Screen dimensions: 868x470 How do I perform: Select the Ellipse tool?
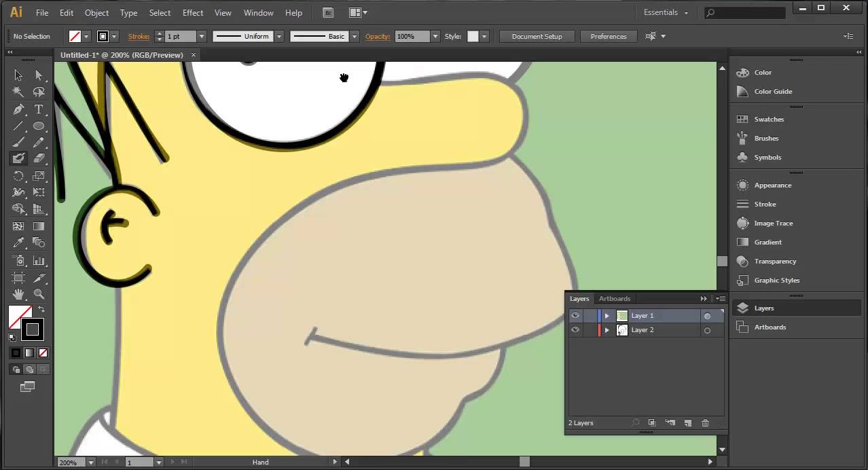tap(39, 126)
